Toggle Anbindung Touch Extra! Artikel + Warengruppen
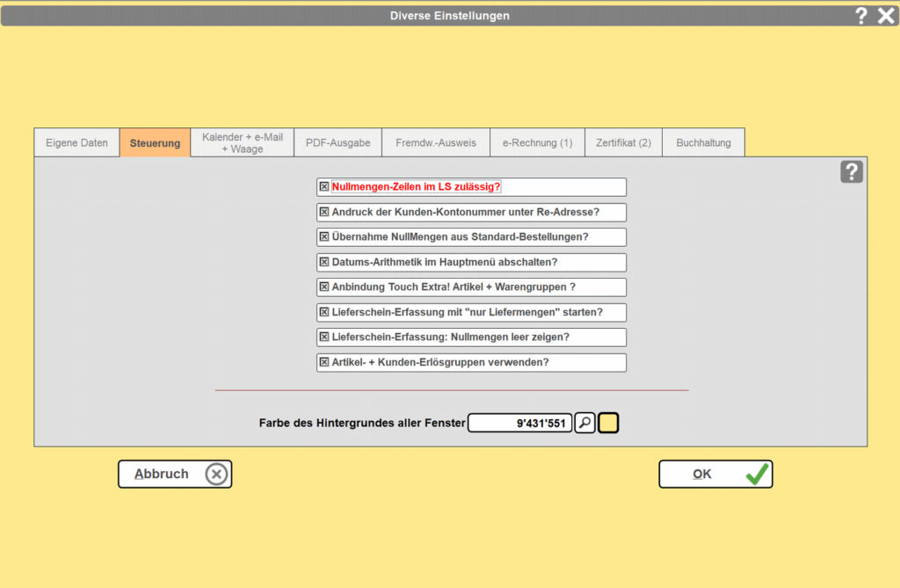 click(x=324, y=287)
